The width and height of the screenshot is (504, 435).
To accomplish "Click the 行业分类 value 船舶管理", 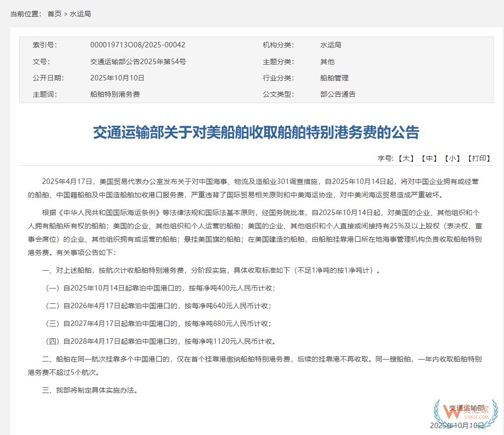I will (334, 78).
